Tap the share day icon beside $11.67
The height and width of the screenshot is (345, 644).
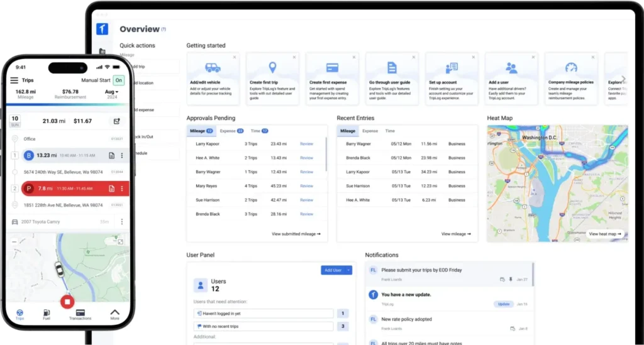click(116, 121)
